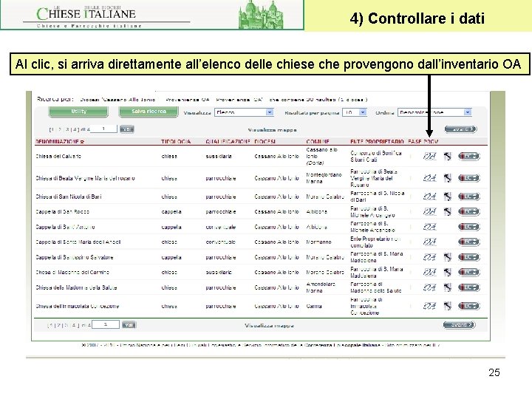Click OA icon for Cappella di Santissimo Salvatore
The width and height of the screenshot is (532, 399).
[429, 257]
